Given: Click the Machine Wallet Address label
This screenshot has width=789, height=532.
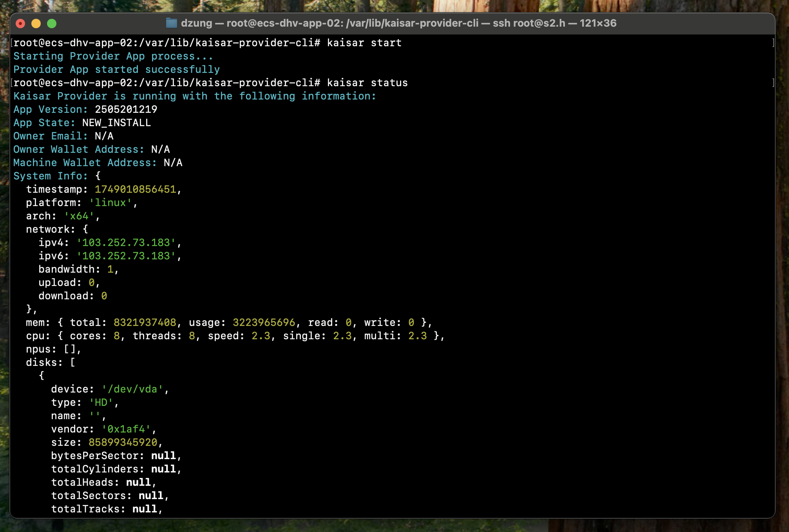Looking at the screenshot, I should tap(85, 163).
